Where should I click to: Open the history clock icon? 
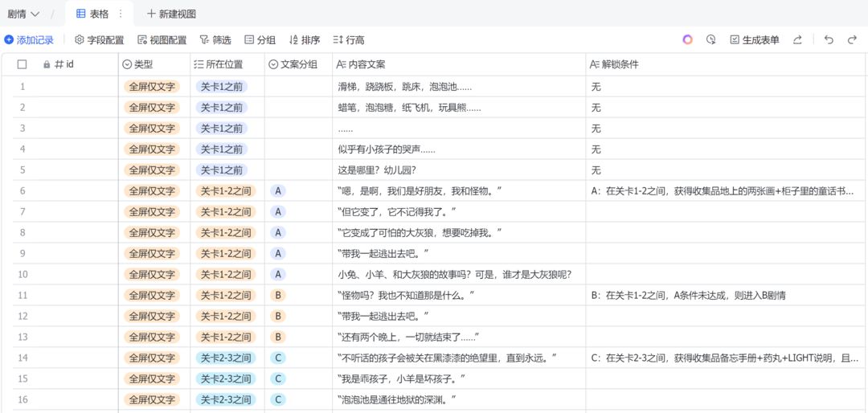[711, 40]
